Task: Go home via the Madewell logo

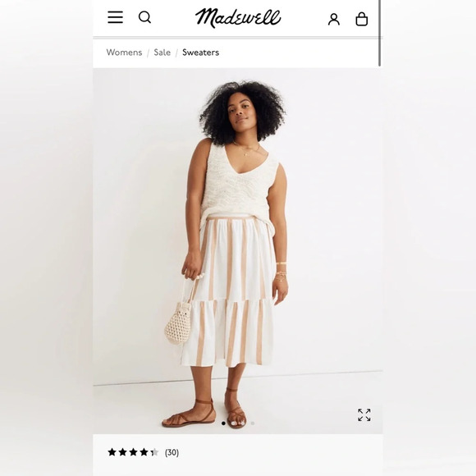Action: (x=238, y=18)
